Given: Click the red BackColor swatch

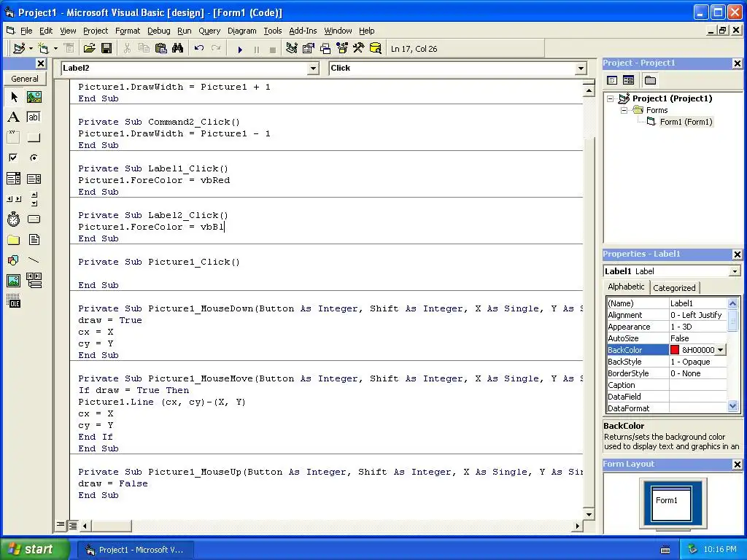Looking at the screenshot, I should coord(675,350).
